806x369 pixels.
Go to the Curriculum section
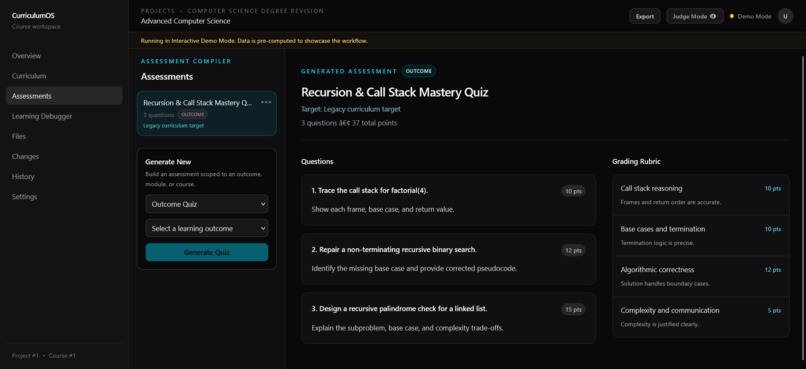[x=64, y=76]
